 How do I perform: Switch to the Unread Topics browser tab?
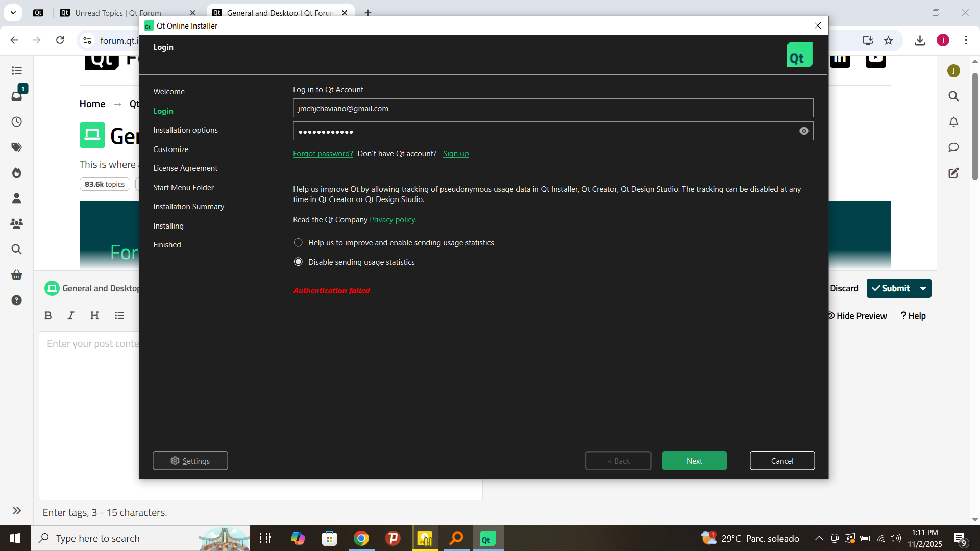[x=117, y=13]
